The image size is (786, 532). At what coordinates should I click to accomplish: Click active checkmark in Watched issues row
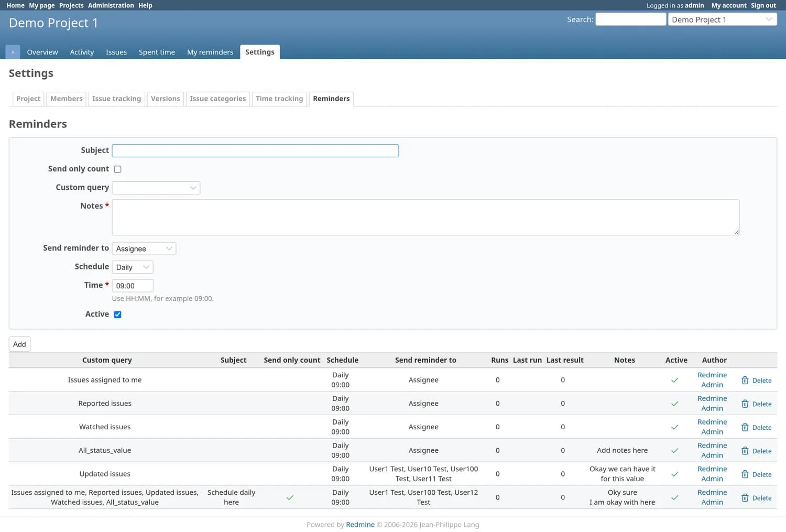click(x=674, y=427)
